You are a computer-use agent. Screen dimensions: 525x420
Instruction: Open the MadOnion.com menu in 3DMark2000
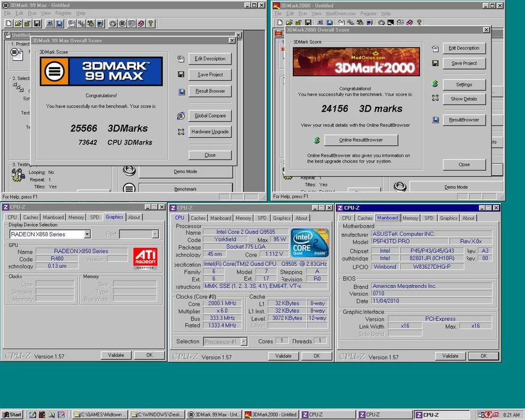(x=341, y=13)
